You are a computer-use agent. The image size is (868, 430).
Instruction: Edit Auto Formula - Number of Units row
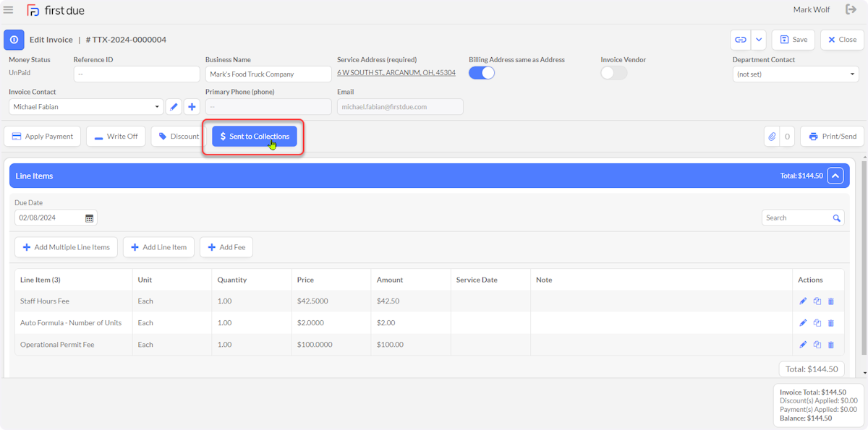tap(803, 323)
